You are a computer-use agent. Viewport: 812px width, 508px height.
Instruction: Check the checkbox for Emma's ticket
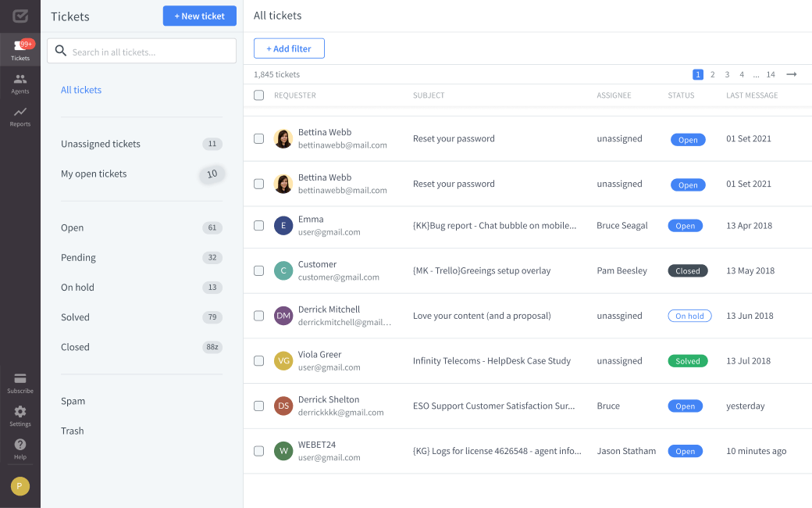(x=258, y=225)
